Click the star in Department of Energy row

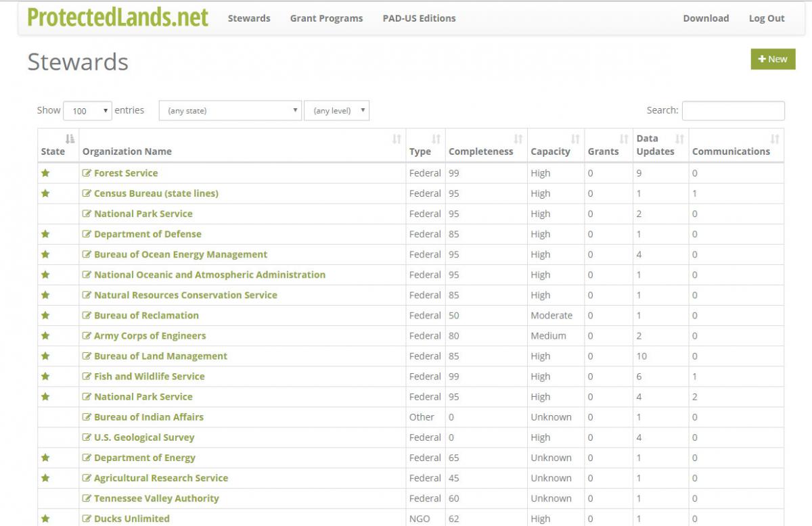click(45, 458)
